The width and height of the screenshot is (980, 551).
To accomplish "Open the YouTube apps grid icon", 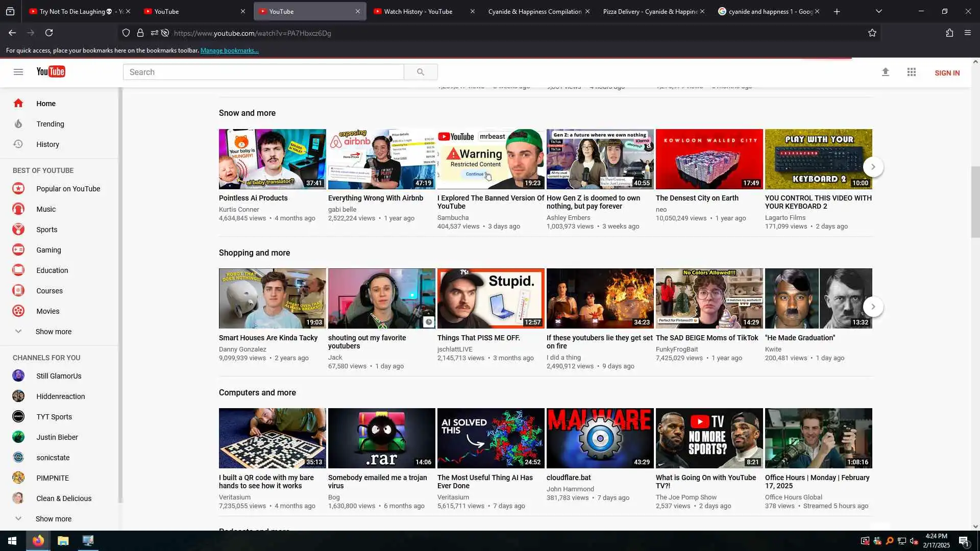I will tap(912, 72).
